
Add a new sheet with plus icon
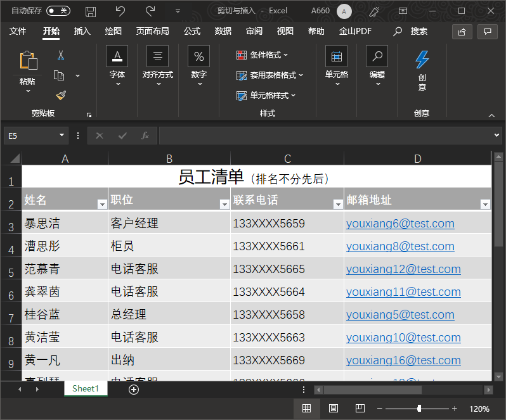[134, 390]
